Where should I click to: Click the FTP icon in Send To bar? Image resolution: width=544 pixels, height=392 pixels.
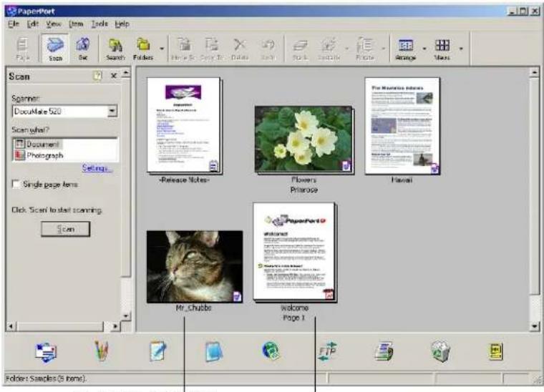[x=328, y=351]
